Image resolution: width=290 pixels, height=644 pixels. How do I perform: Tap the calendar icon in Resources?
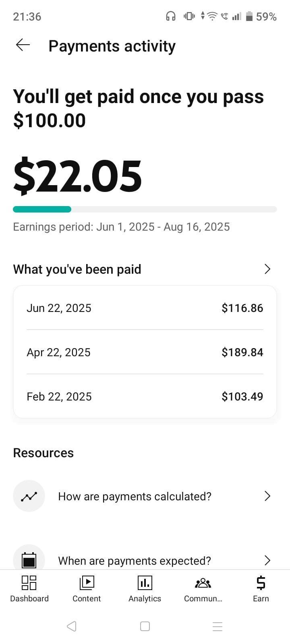pyautogui.click(x=29, y=559)
